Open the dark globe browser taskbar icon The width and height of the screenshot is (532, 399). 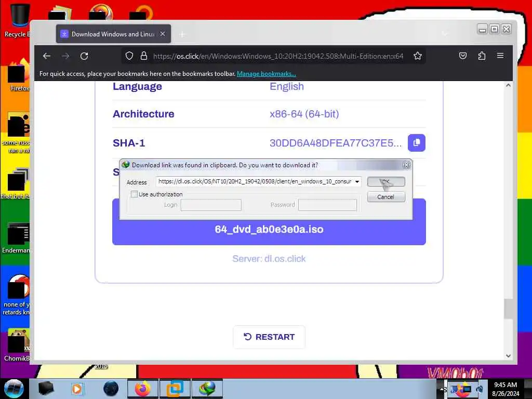coord(111,389)
